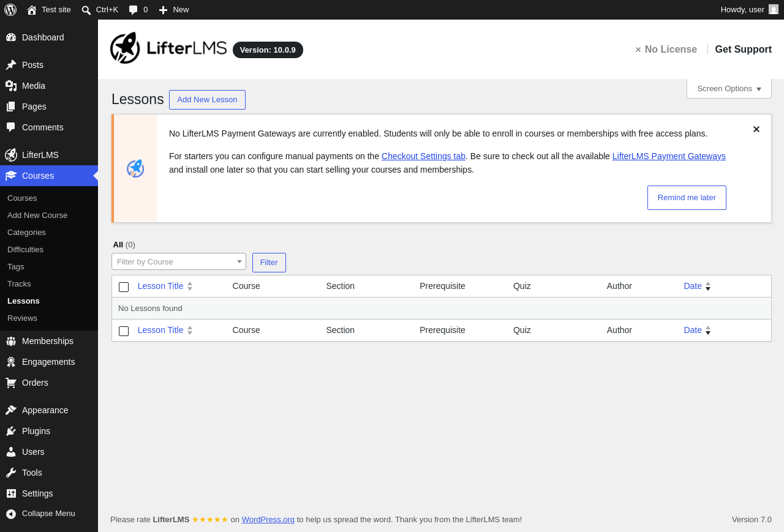Image resolution: width=784 pixels, height=532 pixels.
Task: Click the Appearance paintbrush icon
Action: (x=11, y=410)
